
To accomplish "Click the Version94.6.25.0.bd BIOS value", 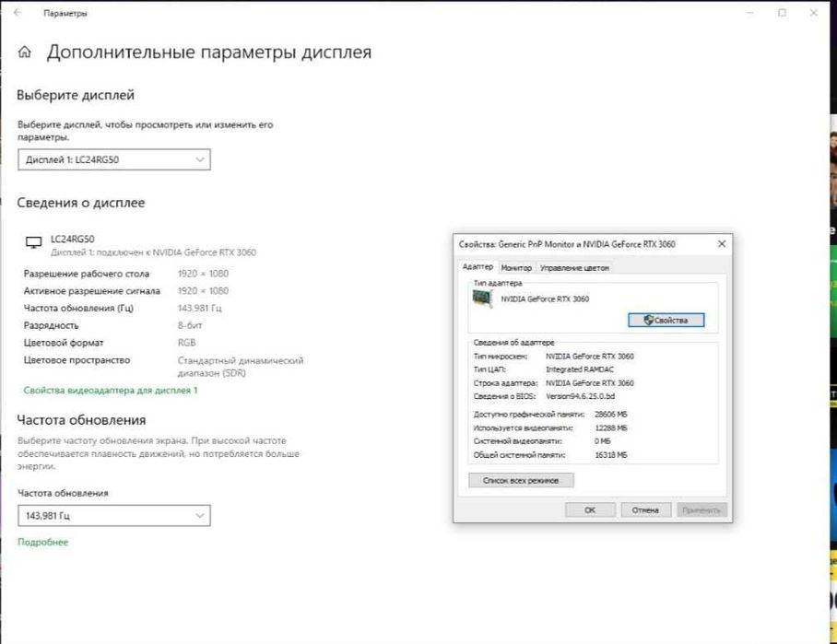I will [580, 396].
